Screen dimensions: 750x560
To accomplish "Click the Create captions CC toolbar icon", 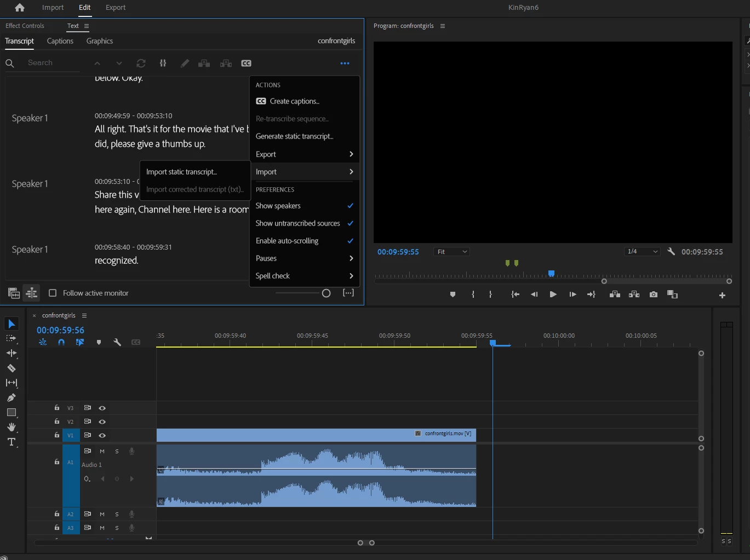I will pyautogui.click(x=246, y=63).
